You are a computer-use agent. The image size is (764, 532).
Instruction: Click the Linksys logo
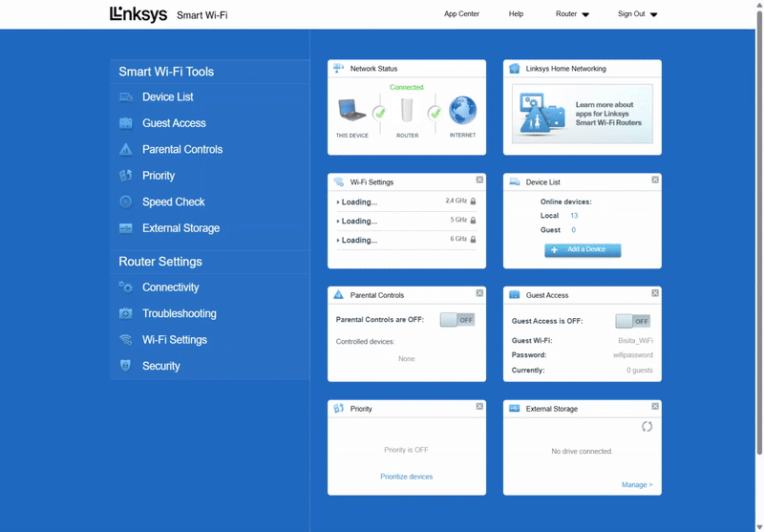click(x=138, y=14)
